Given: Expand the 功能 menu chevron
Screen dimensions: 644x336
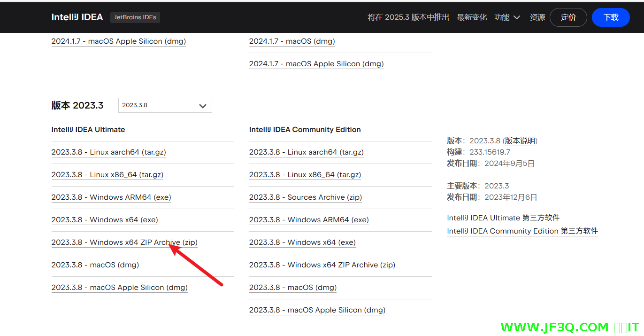Looking at the screenshot, I should click(517, 17).
